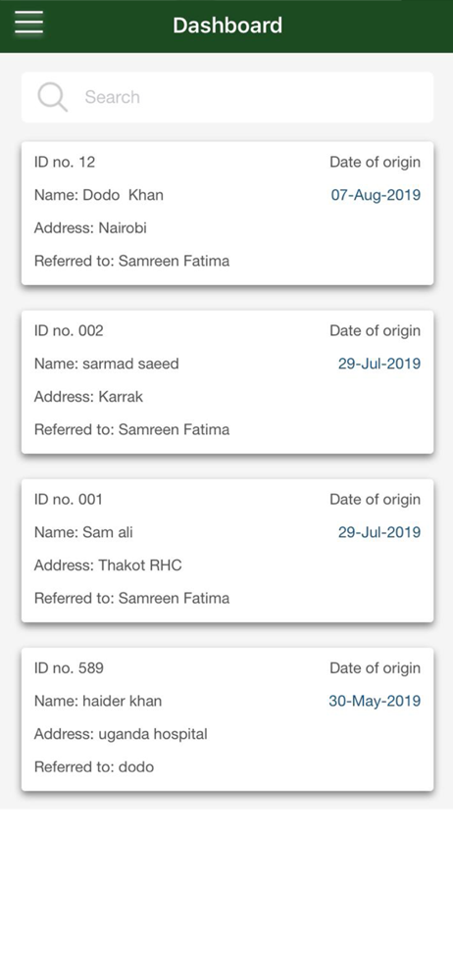Select the Dodo Khan name line
This screenshot has width=453, height=980.
point(99,195)
